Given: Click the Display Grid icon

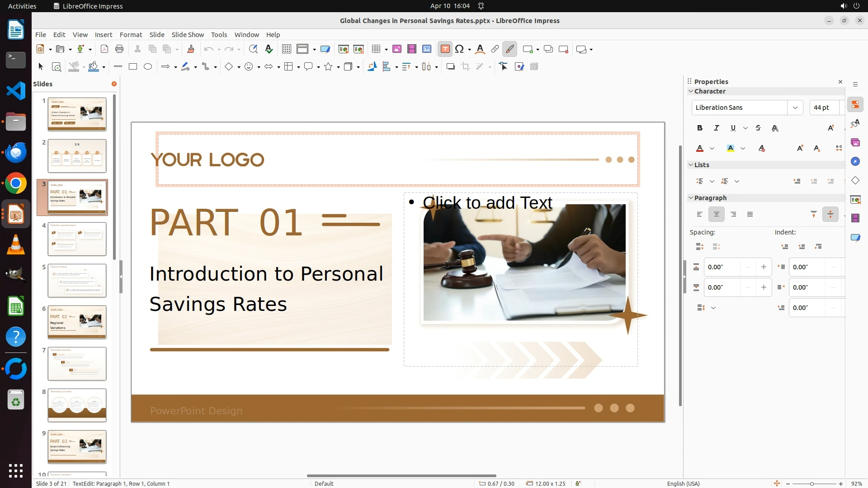Looking at the screenshot, I should click(286, 49).
